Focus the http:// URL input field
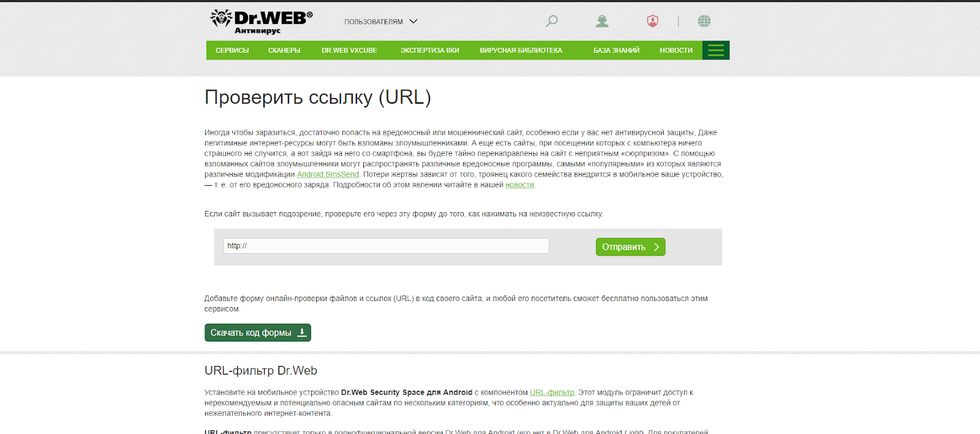This screenshot has width=980, height=434. 386,246
